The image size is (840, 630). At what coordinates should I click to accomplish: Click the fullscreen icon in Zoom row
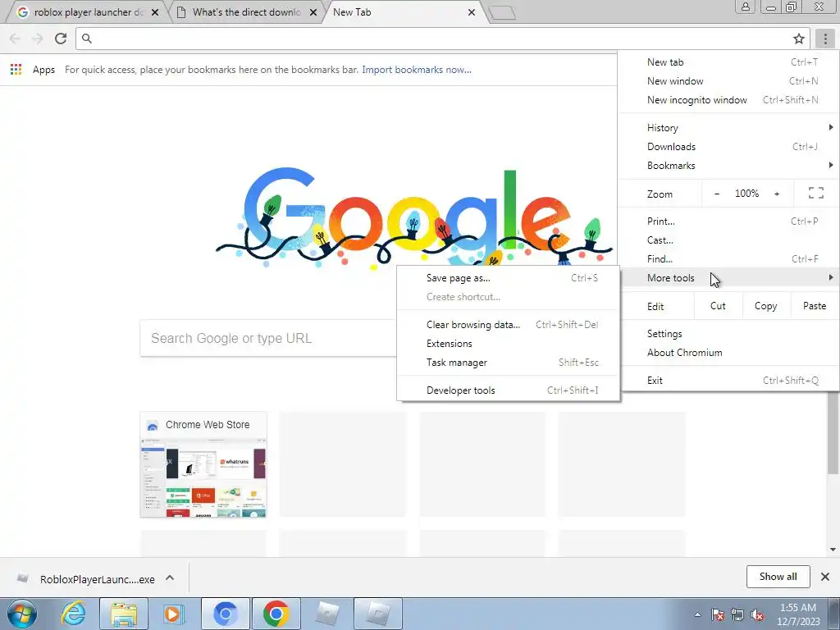[816, 193]
